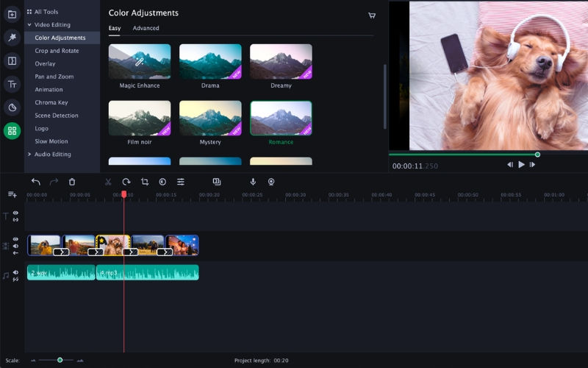The width and height of the screenshot is (588, 368).
Task: Open the Filters magic wand sidebar icon
Action: [x=12, y=38]
